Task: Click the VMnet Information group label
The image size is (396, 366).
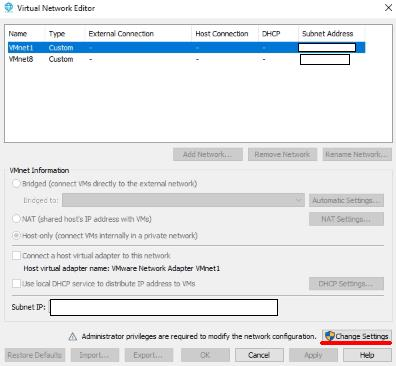Action: coord(39,170)
